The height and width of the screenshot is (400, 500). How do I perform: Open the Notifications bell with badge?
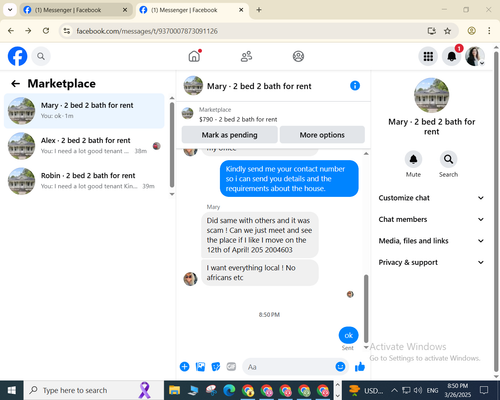point(452,56)
